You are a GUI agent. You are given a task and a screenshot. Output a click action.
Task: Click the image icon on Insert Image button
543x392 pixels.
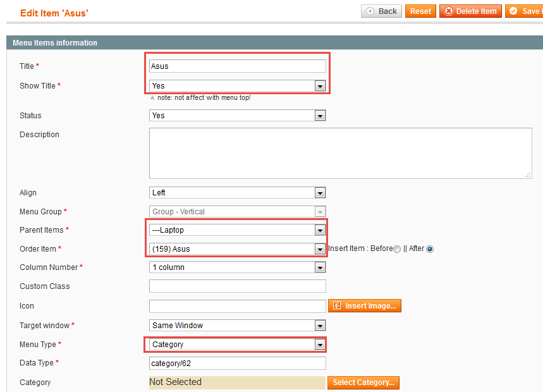coord(336,305)
